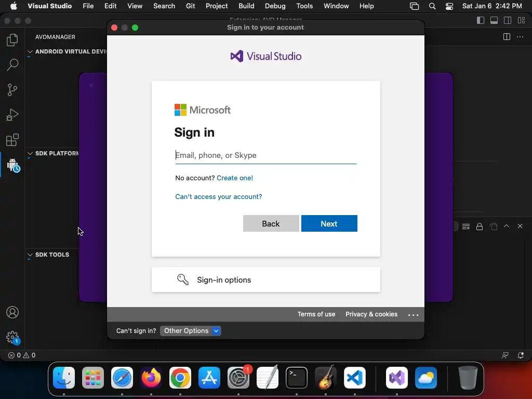This screenshot has height=399, width=532.
Task: Open macOS Control Center icon
Action: (449, 6)
